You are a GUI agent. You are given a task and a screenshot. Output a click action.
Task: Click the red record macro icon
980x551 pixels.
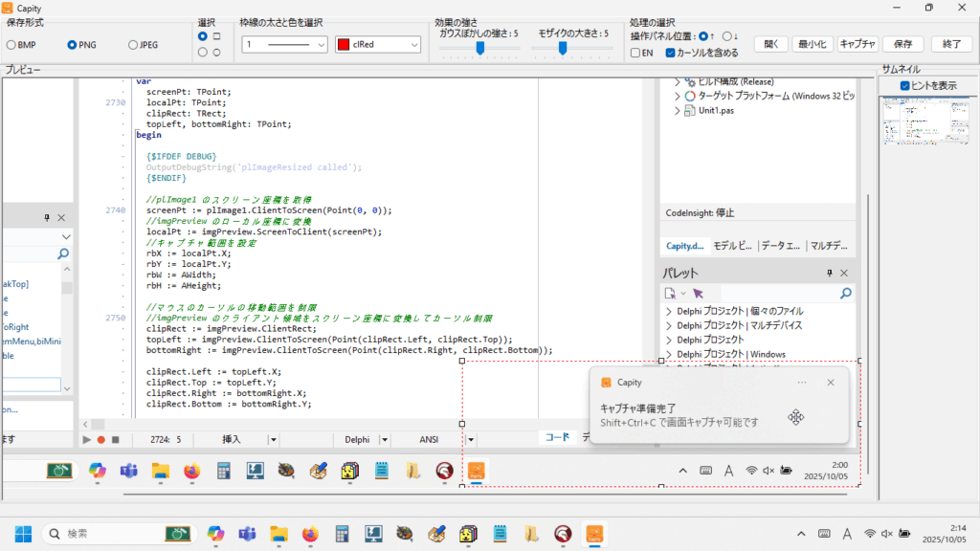(x=100, y=440)
